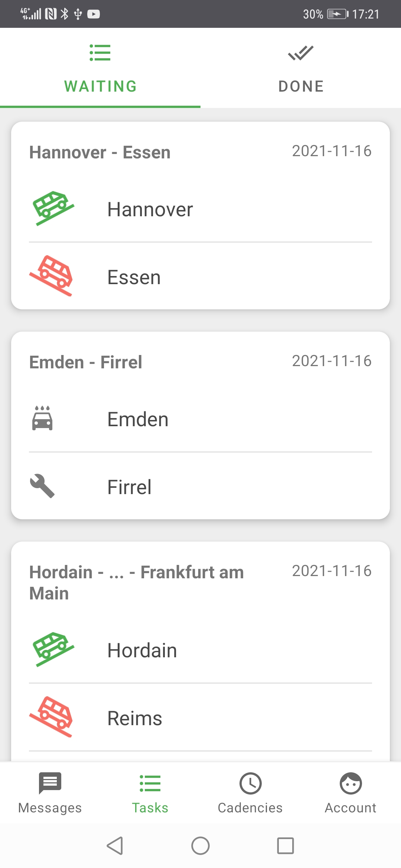The image size is (401, 868).
Task: Select the Firrel stop row
Action: [200, 487]
